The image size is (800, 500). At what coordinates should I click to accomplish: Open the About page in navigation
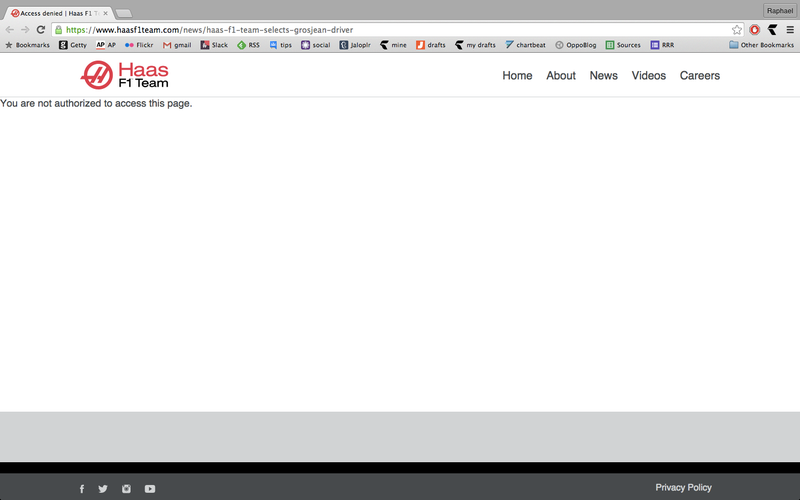click(561, 76)
